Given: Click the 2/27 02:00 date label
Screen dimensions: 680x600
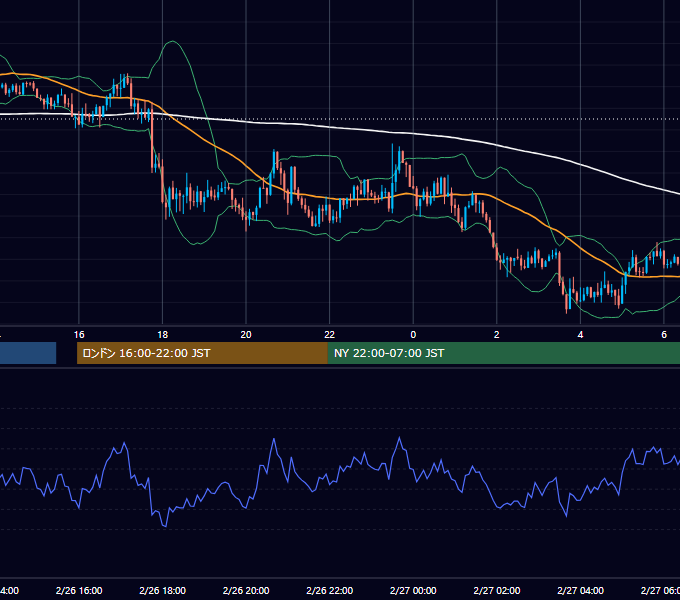Looking at the screenshot, I should 497,590.
